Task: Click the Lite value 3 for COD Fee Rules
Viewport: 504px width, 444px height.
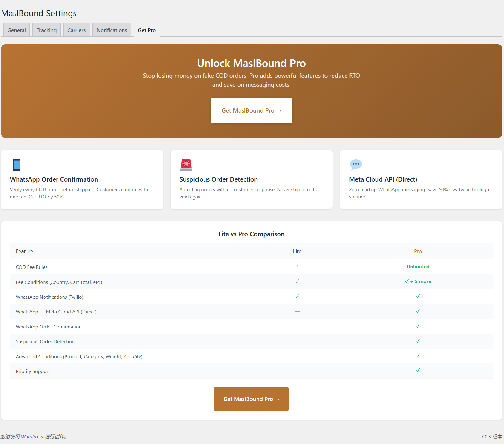Action: [297, 267]
